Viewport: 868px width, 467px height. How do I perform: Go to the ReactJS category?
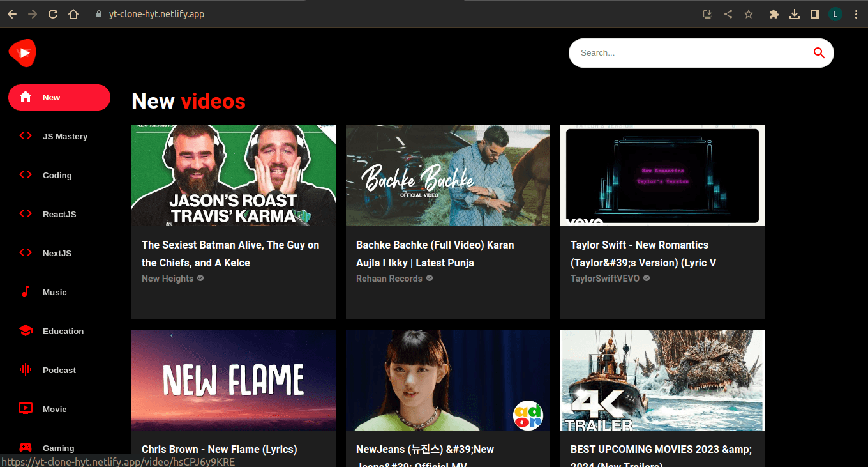click(x=59, y=215)
